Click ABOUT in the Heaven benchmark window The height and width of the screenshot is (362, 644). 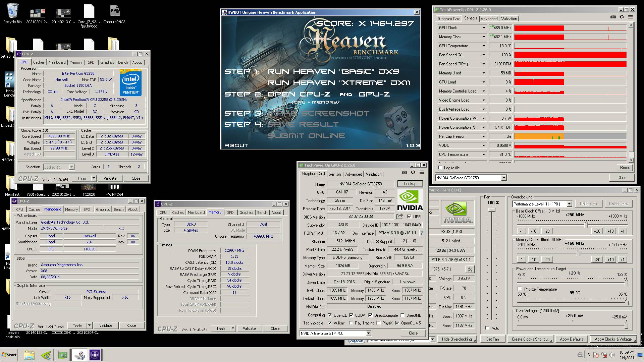tap(236, 145)
